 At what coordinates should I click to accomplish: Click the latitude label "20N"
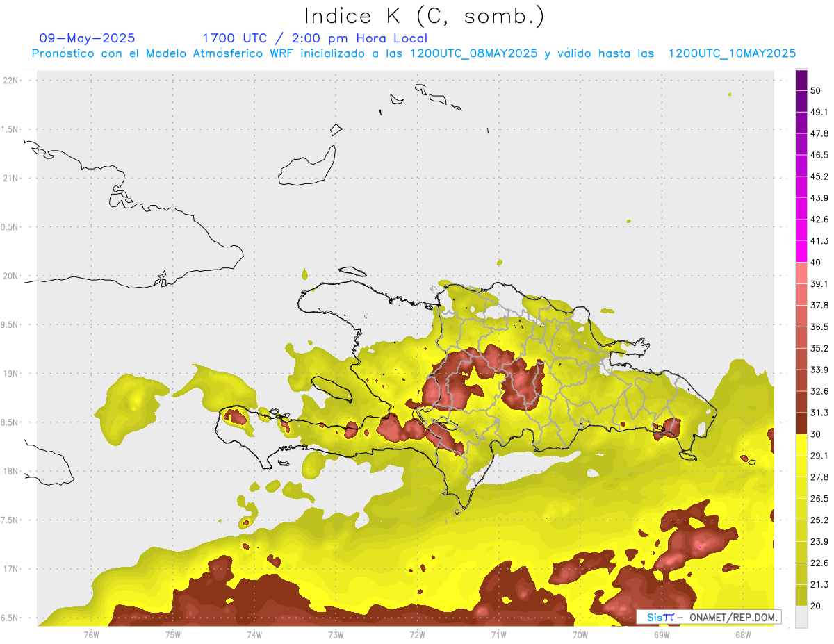pos(10,276)
